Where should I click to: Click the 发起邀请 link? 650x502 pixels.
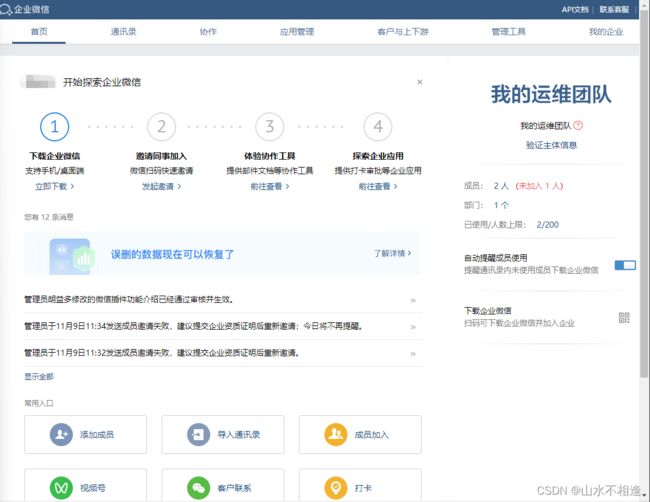161,187
